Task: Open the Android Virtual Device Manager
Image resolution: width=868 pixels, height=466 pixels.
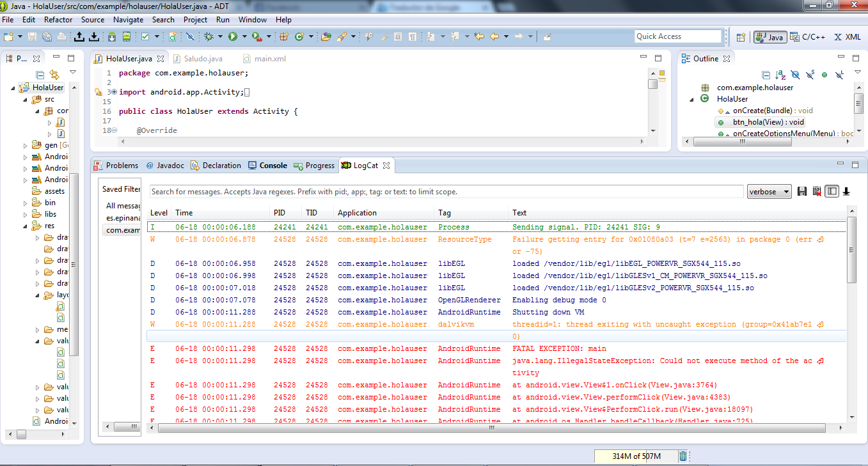Action: [127, 36]
